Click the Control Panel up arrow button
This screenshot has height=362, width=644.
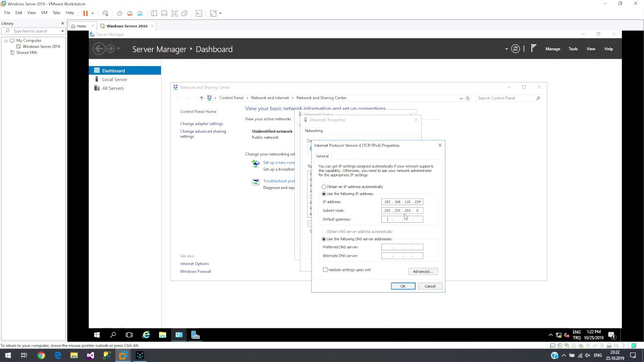coord(201,98)
